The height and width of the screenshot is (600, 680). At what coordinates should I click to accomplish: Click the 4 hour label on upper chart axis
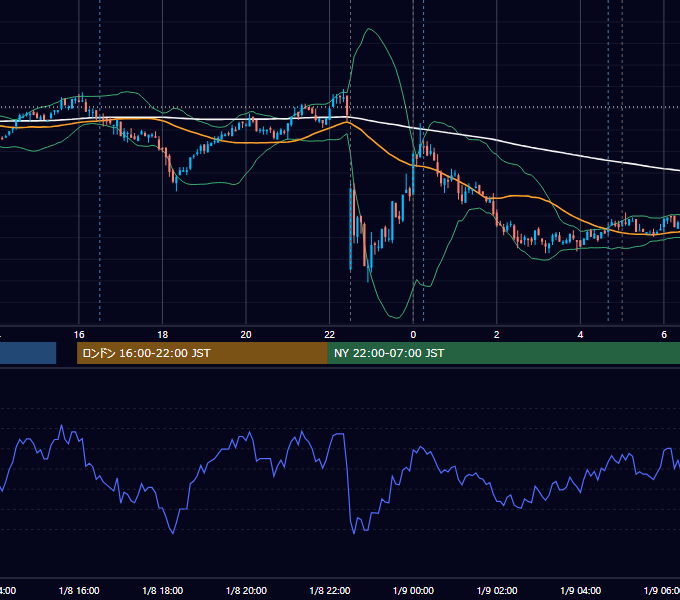click(580, 335)
